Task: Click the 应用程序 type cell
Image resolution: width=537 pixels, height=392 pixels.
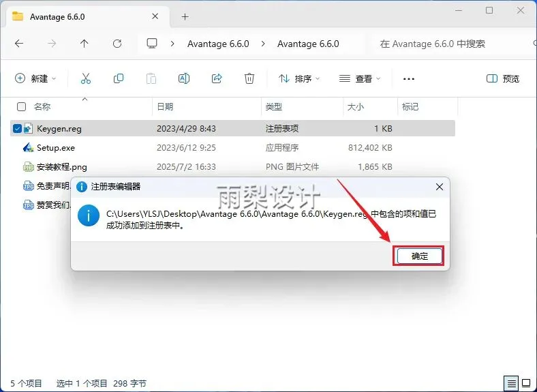Action: pyautogui.click(x=282, y=148)
